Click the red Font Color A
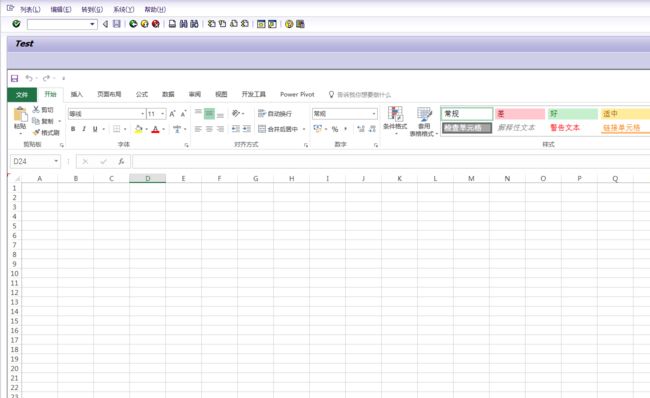Image resolution: width=650 pixels, height=398 pixels. (x=155, y=129)
